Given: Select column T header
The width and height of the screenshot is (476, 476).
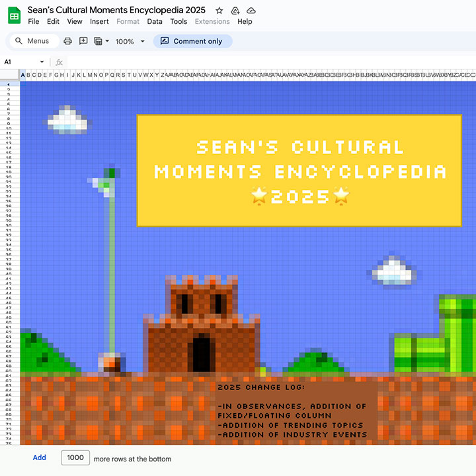Looking at the screenshot, I should [129, 75].
